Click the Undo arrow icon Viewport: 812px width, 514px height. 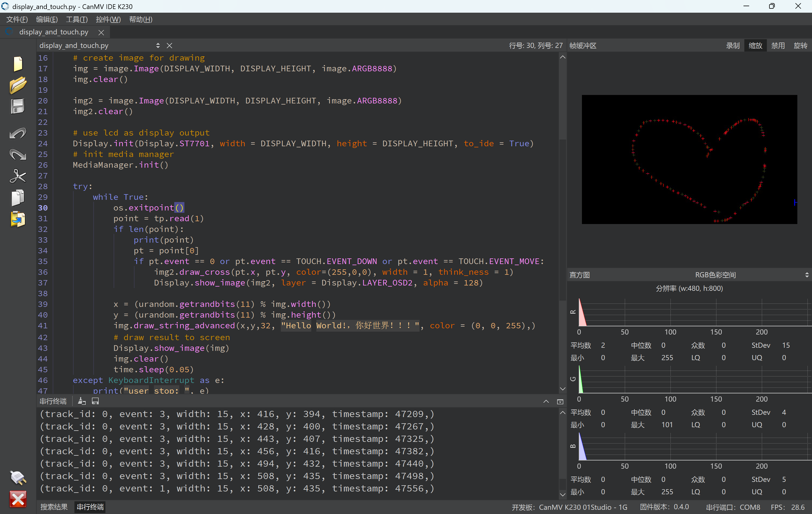(17, 134)
